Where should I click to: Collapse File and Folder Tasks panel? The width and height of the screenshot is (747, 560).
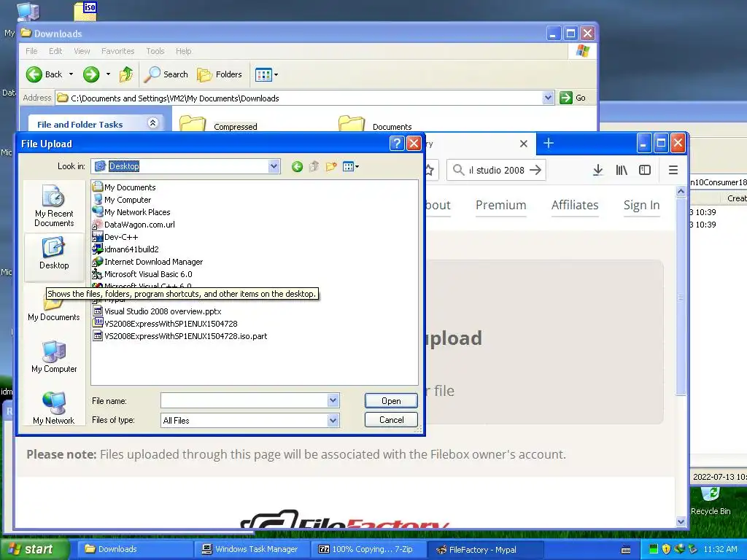[x=152, y=123]
